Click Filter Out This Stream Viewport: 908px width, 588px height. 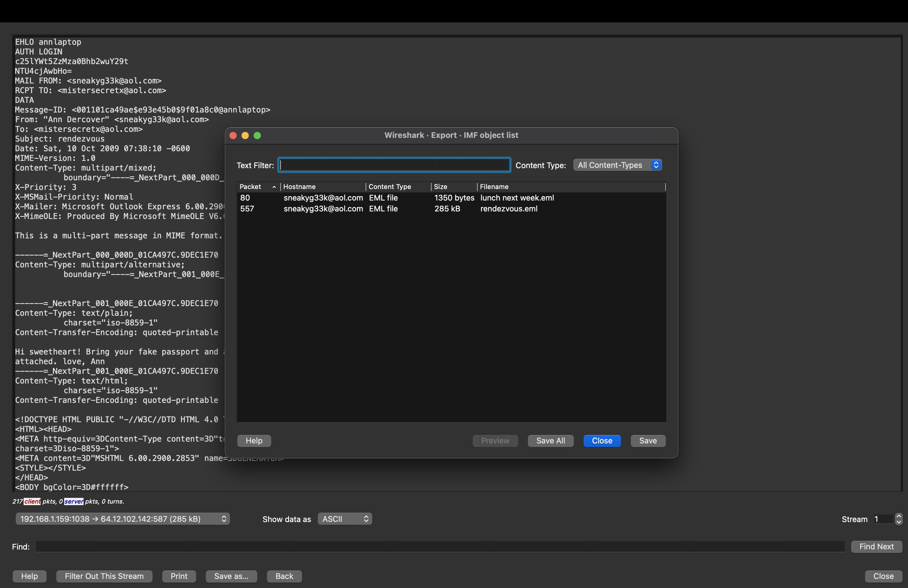[104, 576]
